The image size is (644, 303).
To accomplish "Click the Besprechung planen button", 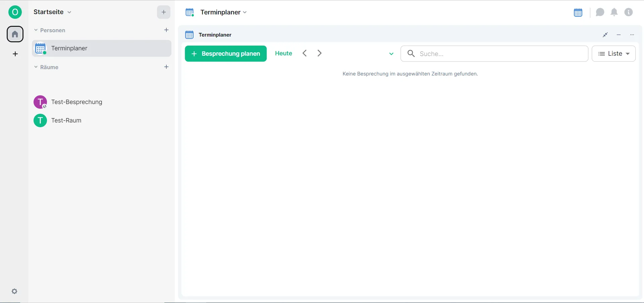I will pyautogui.click(x=225, y=54).
